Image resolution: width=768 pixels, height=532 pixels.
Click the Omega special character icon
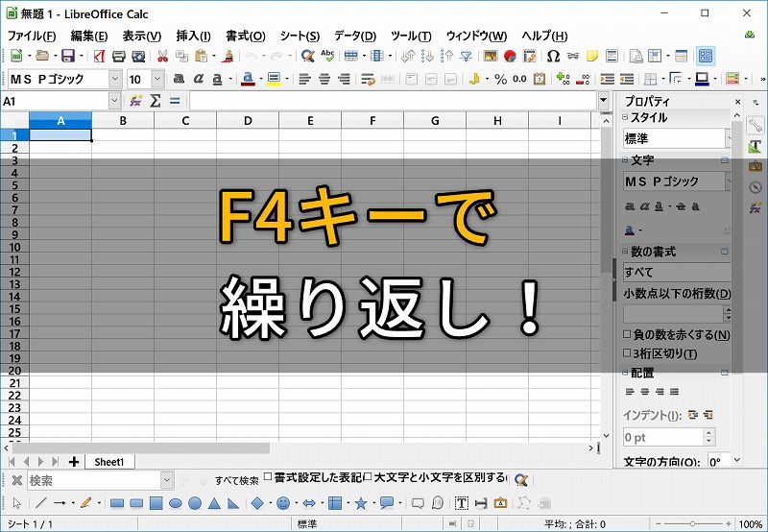[553, 57]
